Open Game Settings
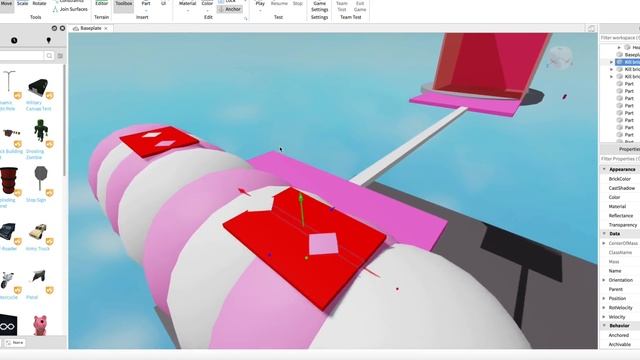Screen dimensions: 640x360 320,6
